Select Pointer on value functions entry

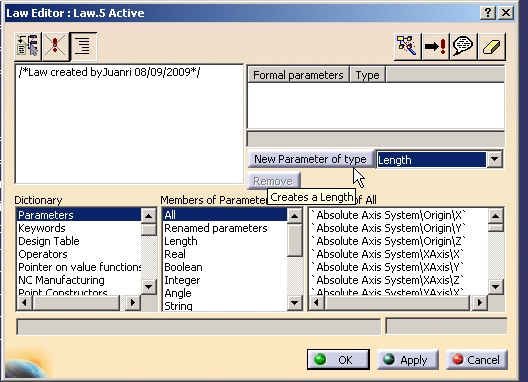[80, 267]
